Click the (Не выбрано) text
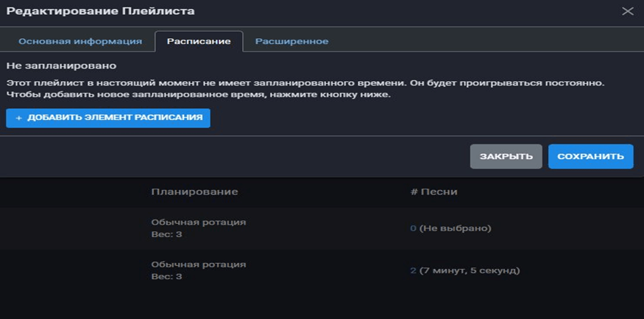Viewport: 644px width, 319px height. pos(455,228)
